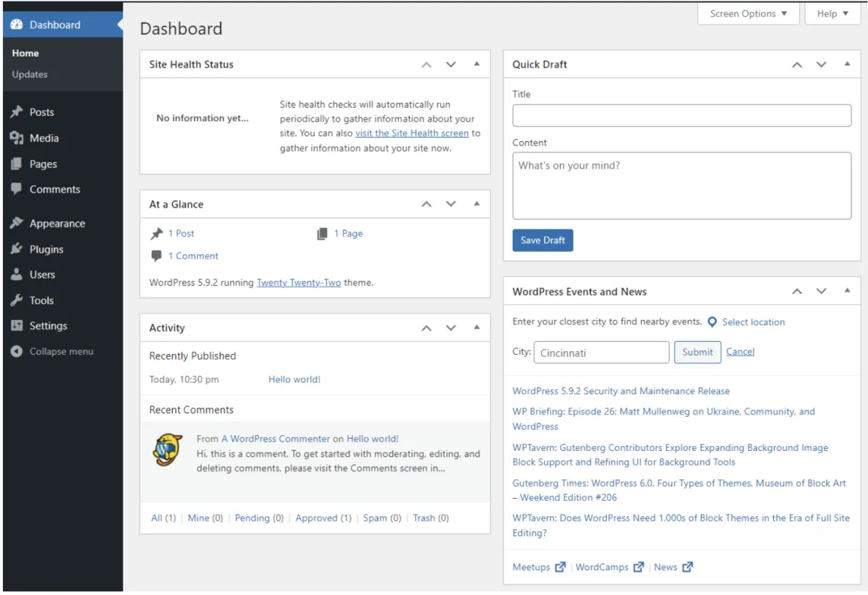Click the Settings sliders icon in sidebar
This screenshot has width=868, height=595.
click(17, 326)
